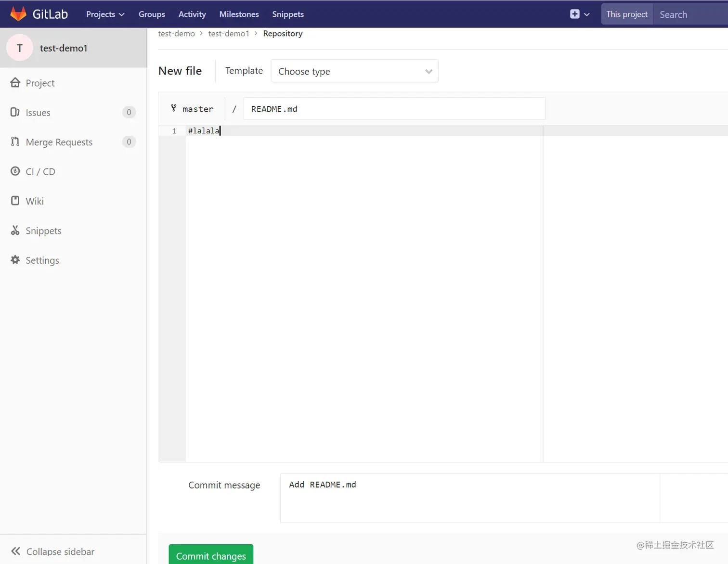Open Snippets in the top navigation
This screenshot has width=728, height=564.
288,14
